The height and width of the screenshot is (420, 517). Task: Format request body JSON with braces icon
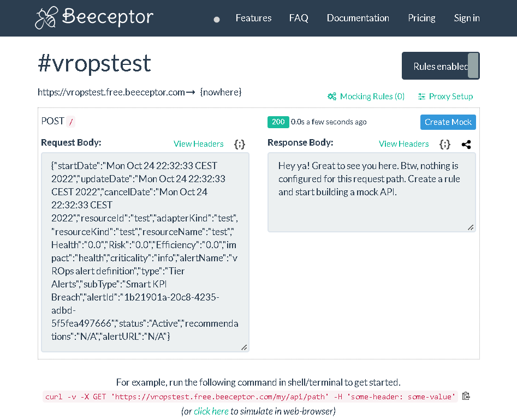pos(239,145)
